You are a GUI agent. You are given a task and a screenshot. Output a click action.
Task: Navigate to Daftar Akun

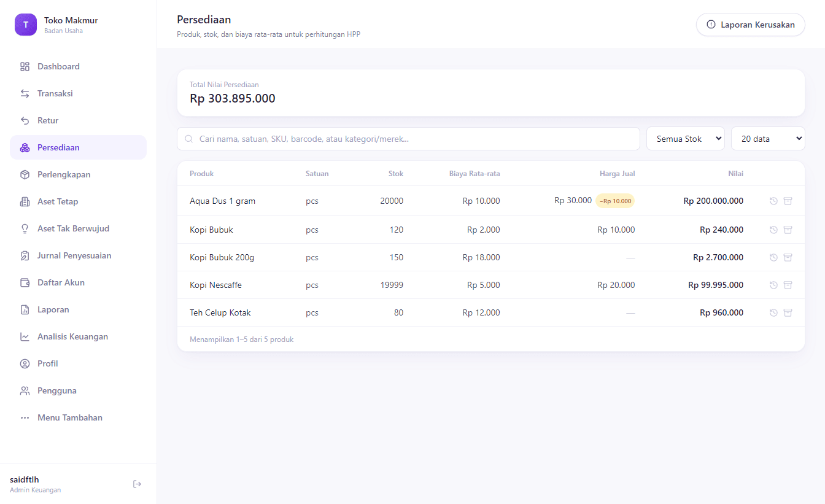tap(78, 282)
